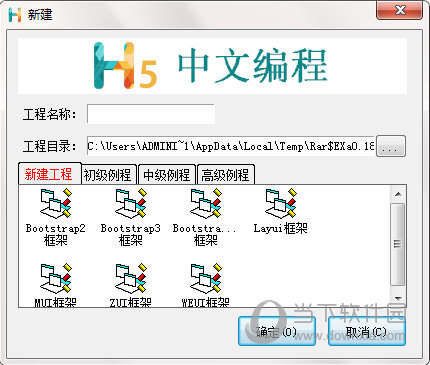430x365 pixels.
Task: Click the H5 app icon in title bar
Action: [15, 14]
